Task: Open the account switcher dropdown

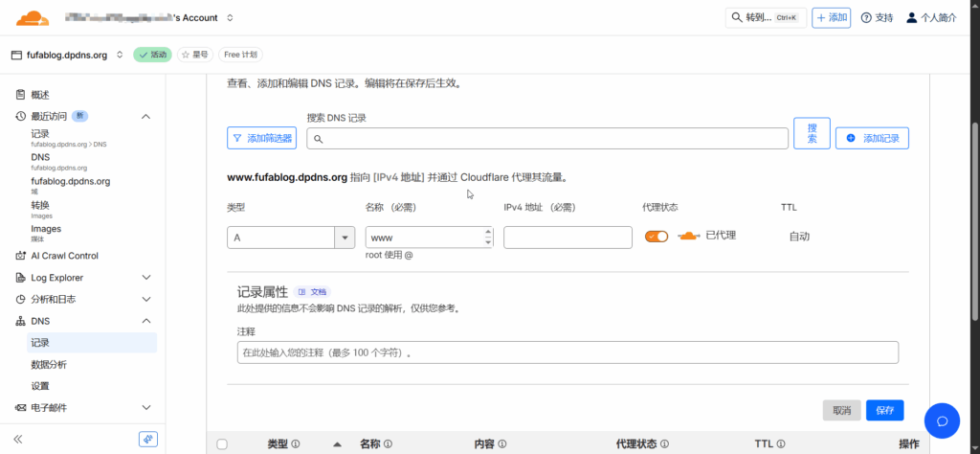Action: (x=230, y=17)
